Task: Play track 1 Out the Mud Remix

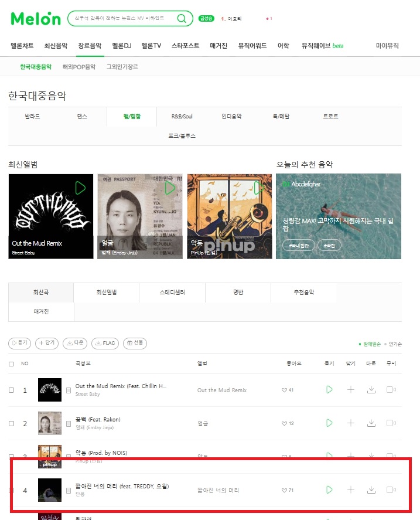Action: 329,390
